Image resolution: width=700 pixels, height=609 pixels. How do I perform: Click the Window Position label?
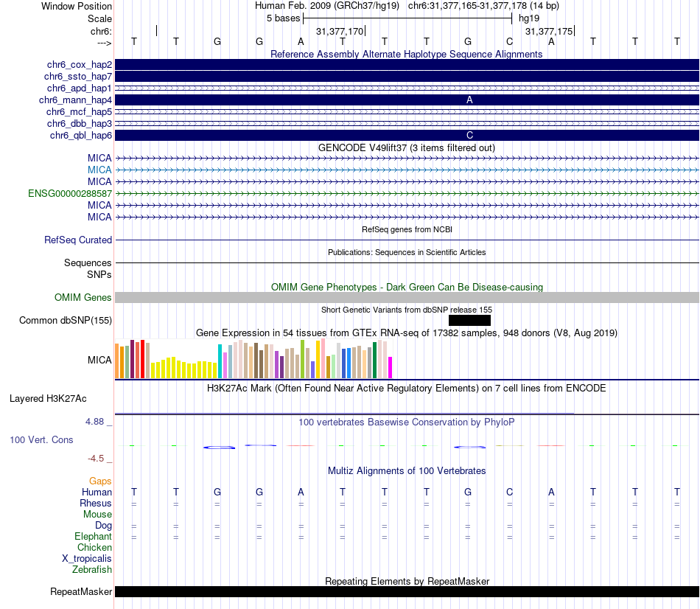tap(77, 6)
